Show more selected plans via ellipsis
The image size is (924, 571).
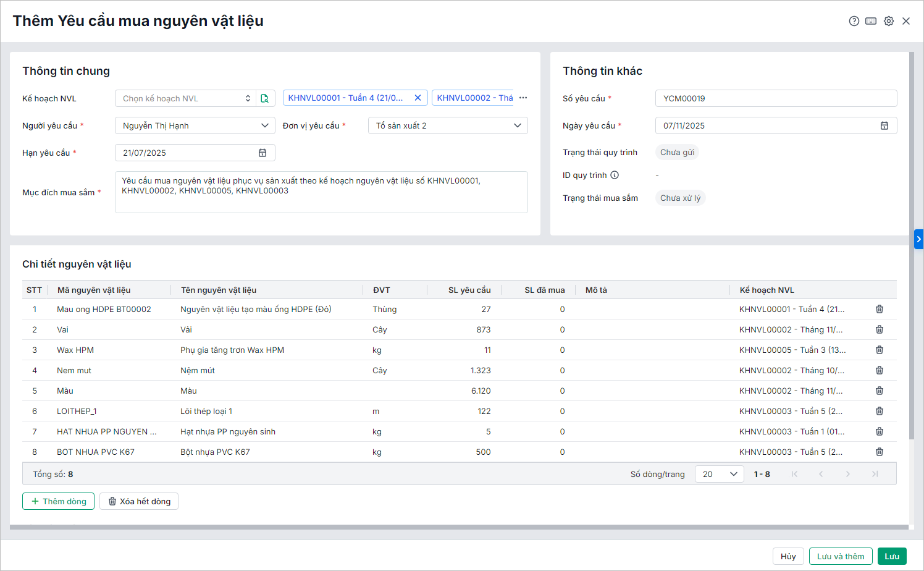coord(523,98)
